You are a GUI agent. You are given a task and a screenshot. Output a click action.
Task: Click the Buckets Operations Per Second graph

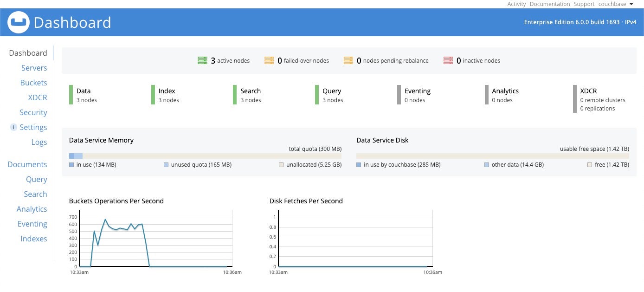[x=155, y=238]
